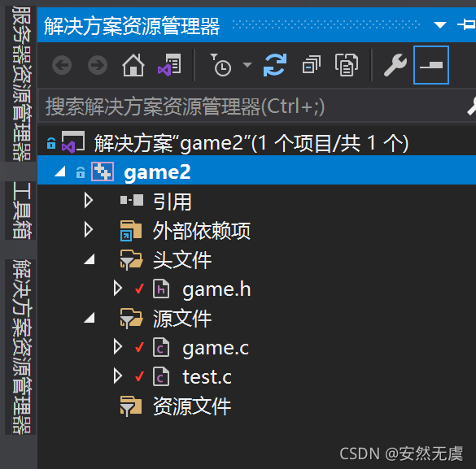Click the C file icon of game.c
Image resolution: width=476 pixels, height=469 pixels.
(161, 347)
